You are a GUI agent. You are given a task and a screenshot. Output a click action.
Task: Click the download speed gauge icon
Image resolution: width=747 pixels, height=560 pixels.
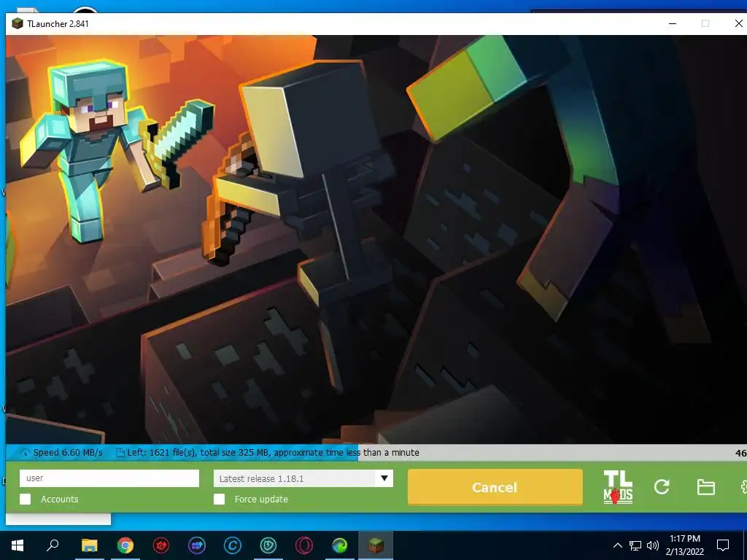tap(24, 452)
